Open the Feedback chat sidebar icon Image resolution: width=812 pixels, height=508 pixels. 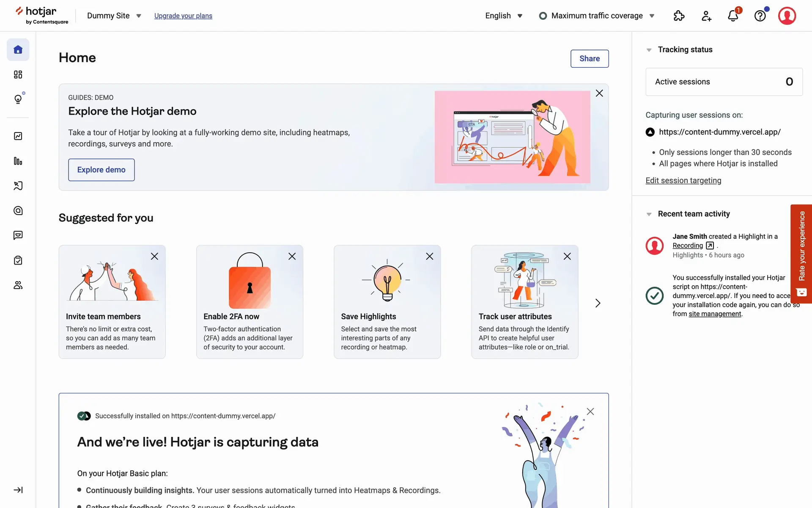[x=18, y=235]
